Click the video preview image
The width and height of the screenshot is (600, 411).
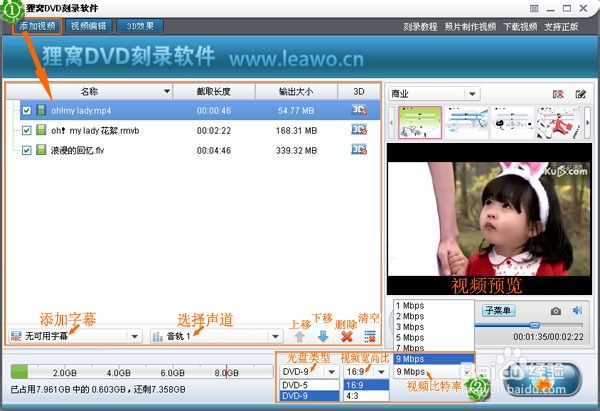click(489, 219)
